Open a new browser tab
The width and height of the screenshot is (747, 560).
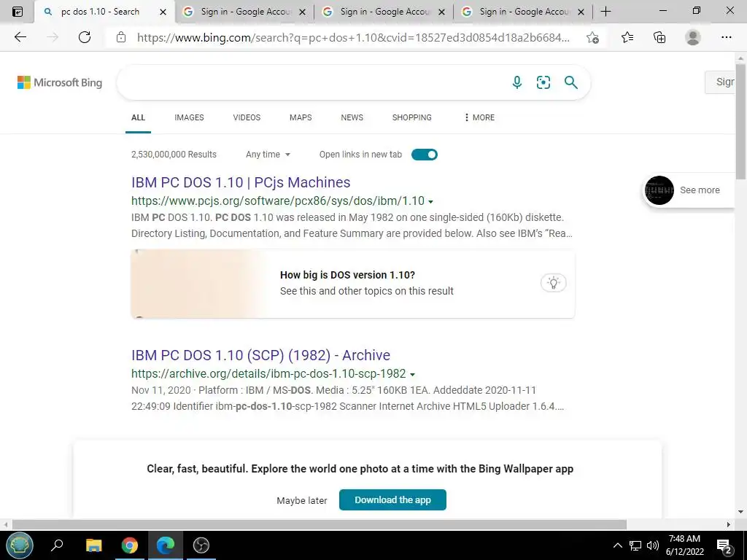point(605,12)
